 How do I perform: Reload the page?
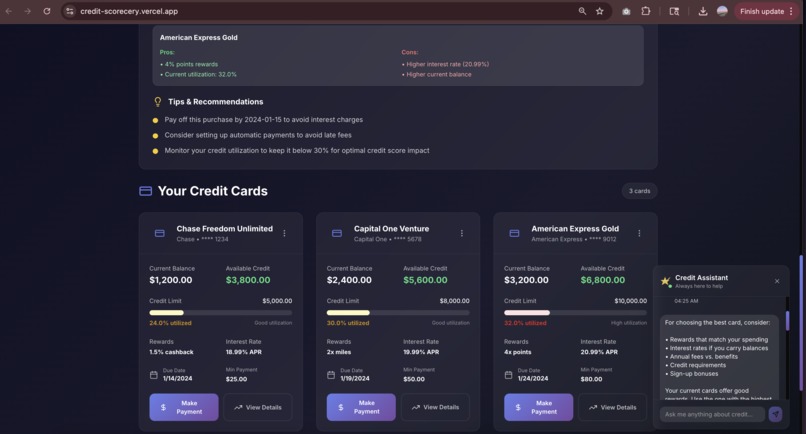pos(47,11)
